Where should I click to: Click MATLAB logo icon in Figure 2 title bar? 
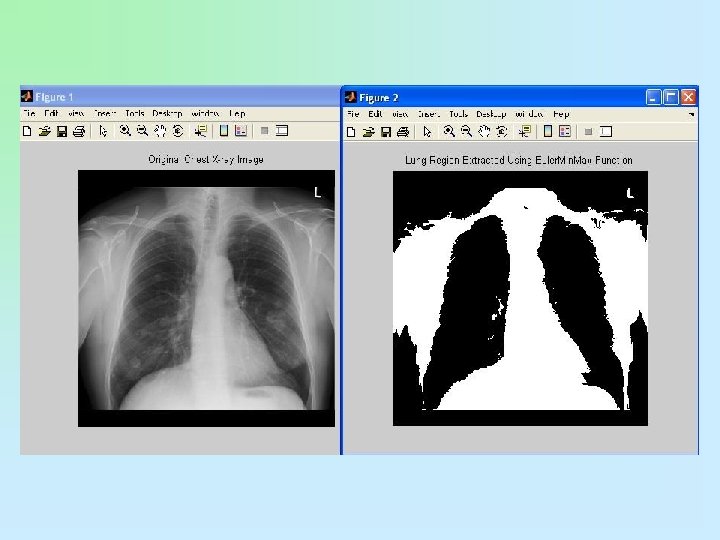point(351,97)
